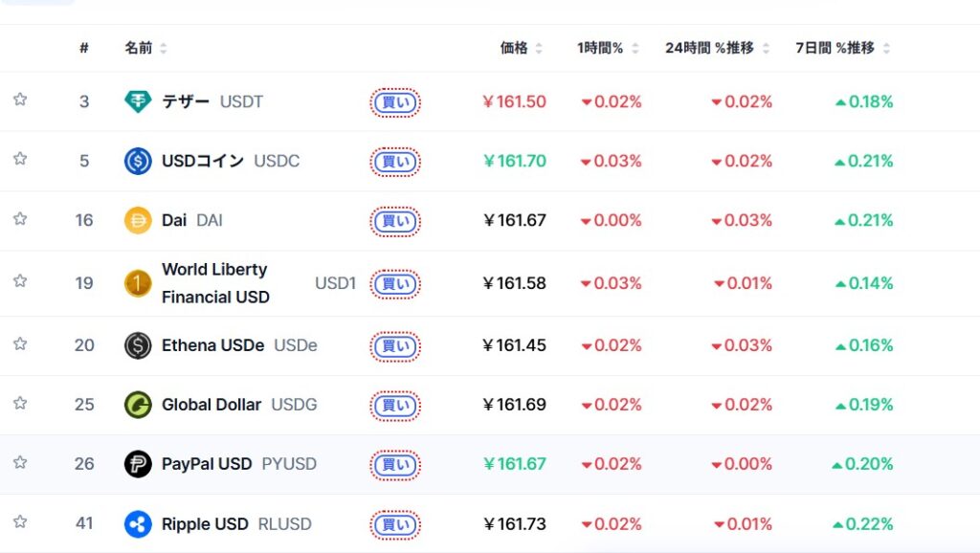Click the Ethena USDe coin logo
This screenshot has width=980, height=553.
[138, 345]
